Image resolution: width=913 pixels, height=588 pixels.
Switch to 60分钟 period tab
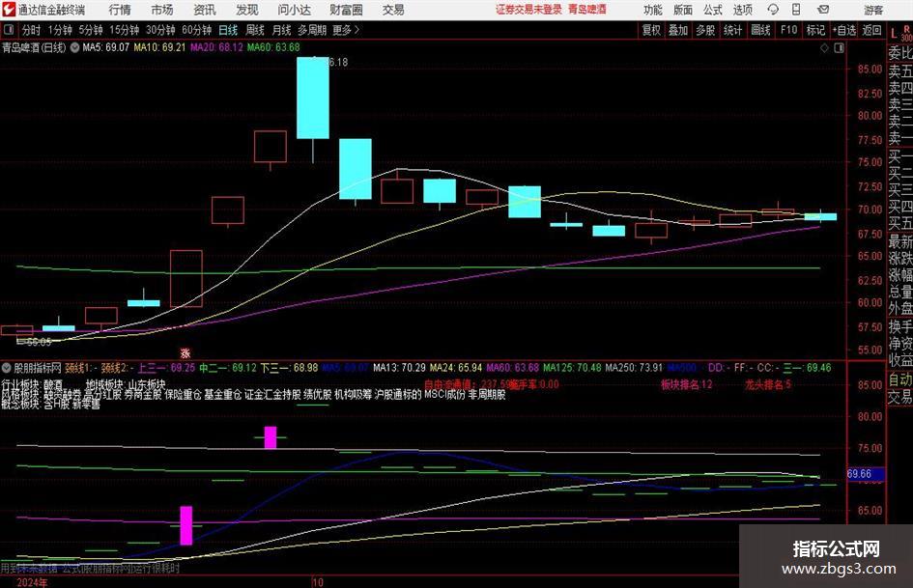click(x=196, y=30)
